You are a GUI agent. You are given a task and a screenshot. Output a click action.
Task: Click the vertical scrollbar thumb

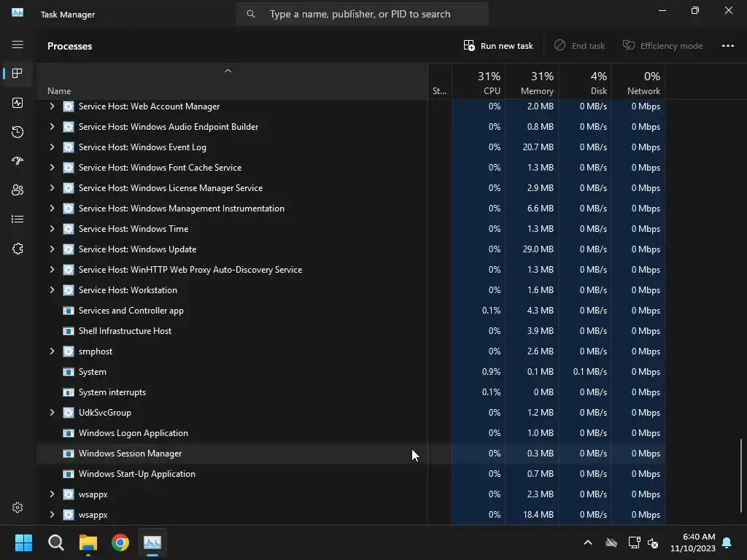741,476
